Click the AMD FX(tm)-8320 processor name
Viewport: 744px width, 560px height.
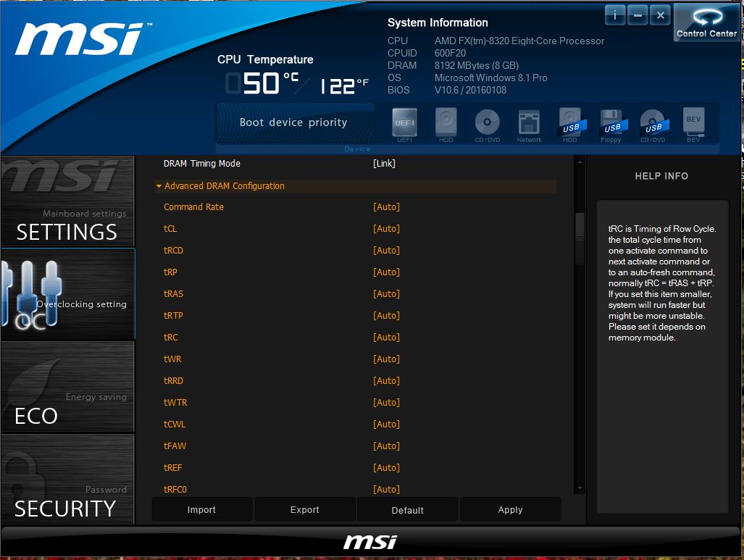(519, 41)
